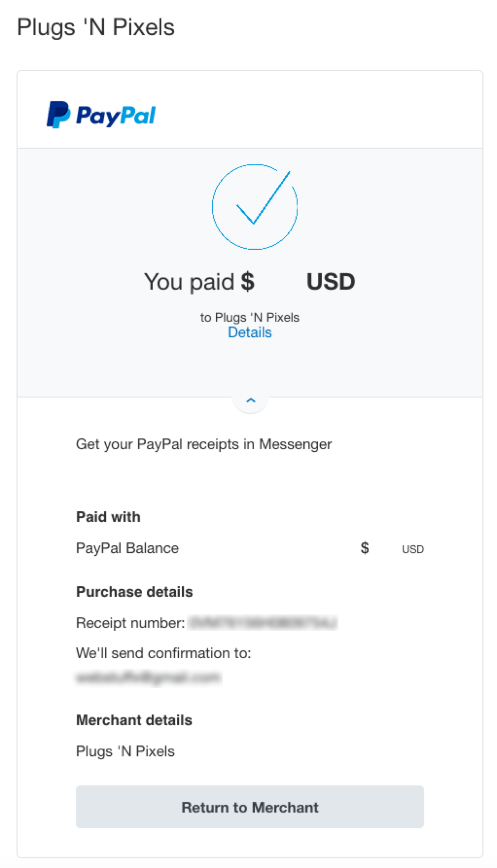
Task: Click "to Plugs 'N Pixels" recipient text
Action: tap(250, 317)
